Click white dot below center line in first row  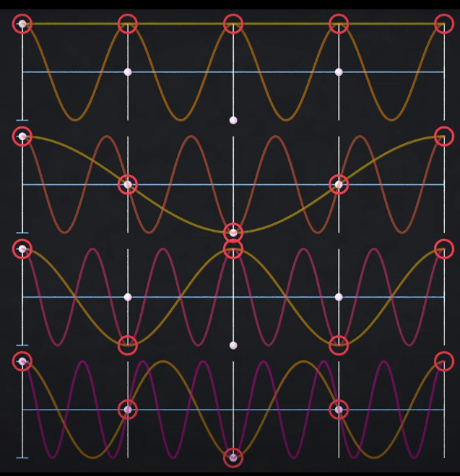coord(233,120)
